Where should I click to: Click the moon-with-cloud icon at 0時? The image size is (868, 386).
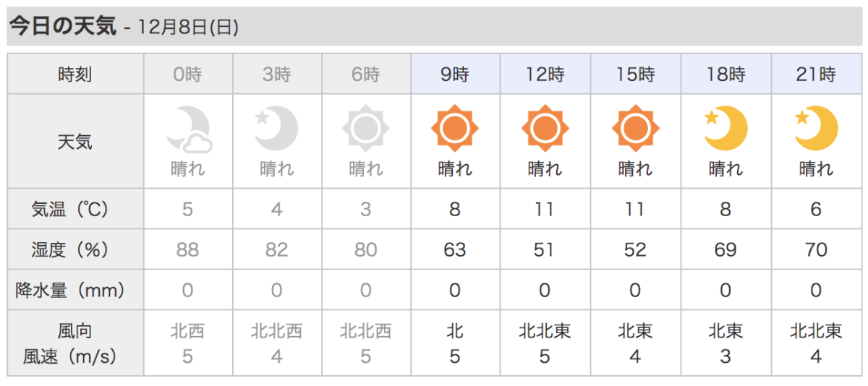(x=188, y=129)
